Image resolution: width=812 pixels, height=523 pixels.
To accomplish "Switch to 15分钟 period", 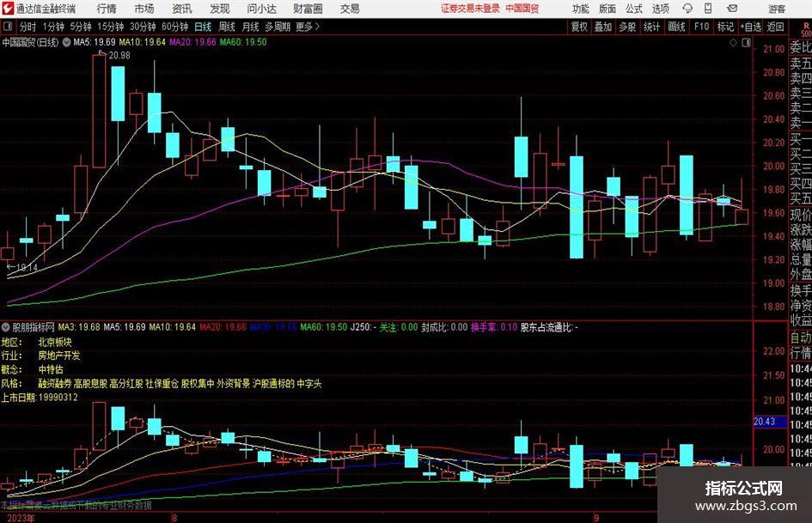I will tap(111, 27).
